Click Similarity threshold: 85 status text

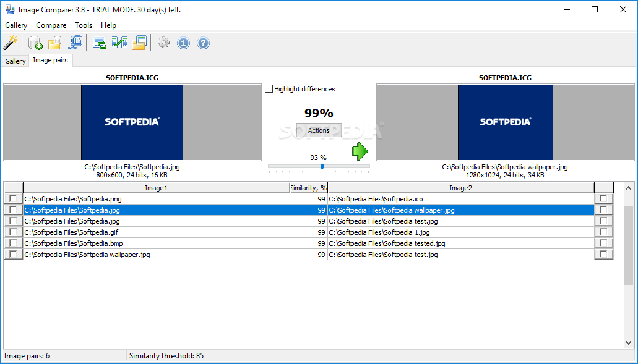click(166, 356)
